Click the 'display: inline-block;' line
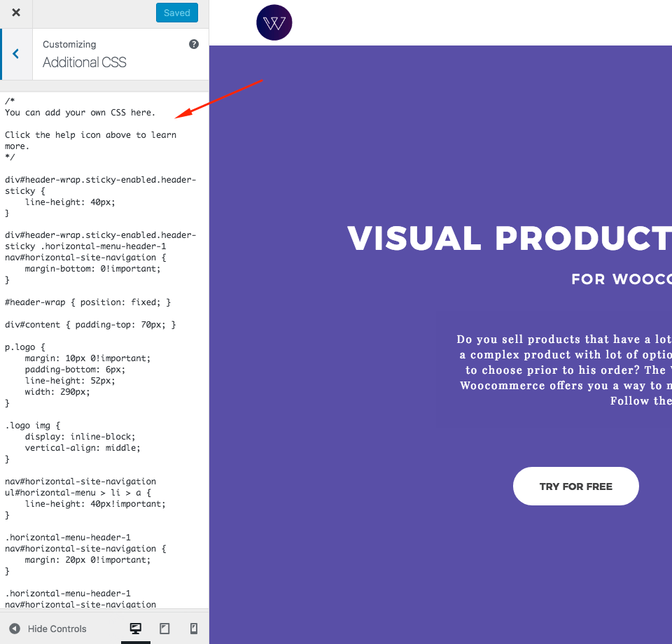 tap(80, 437)
